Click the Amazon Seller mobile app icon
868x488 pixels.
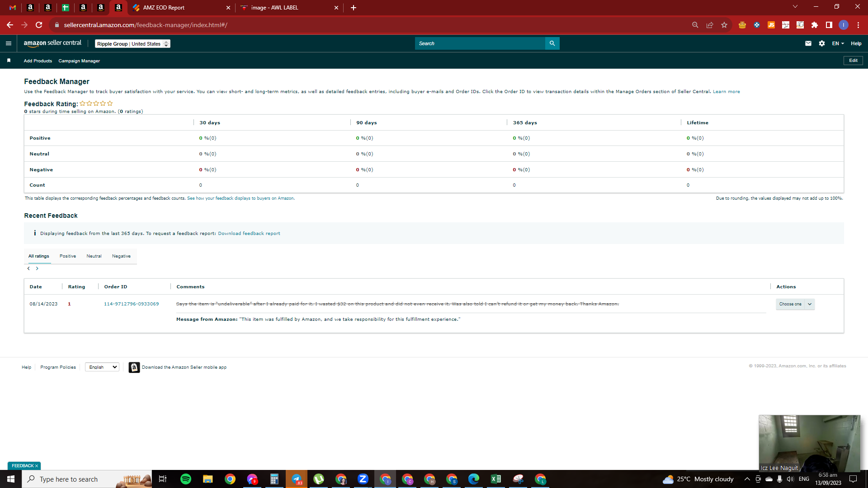(134, 367)
